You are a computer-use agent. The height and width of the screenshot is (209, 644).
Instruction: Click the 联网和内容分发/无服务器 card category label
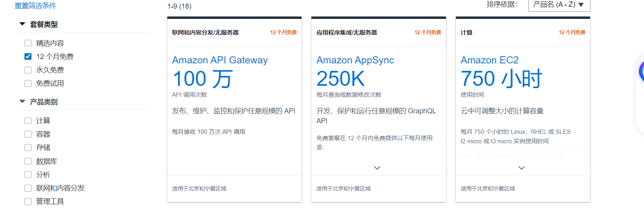pos(205,33)
